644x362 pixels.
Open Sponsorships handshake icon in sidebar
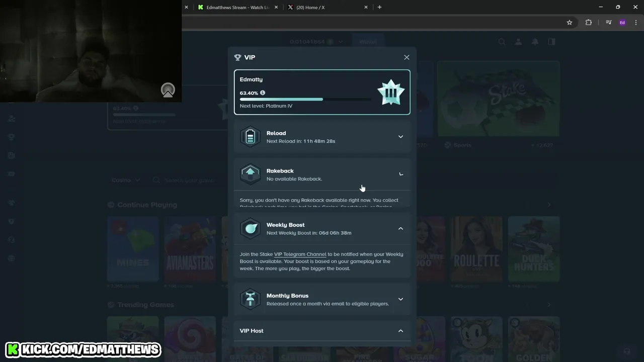click(x=12, y=203)
